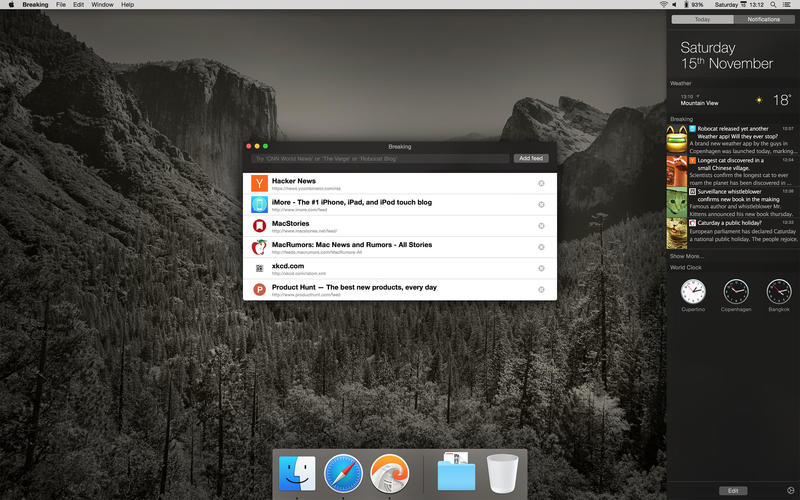The height and width of the screenshot is (500, 800).
Task: Open Finder in the Dock
Action: click(x=297, y=472)
